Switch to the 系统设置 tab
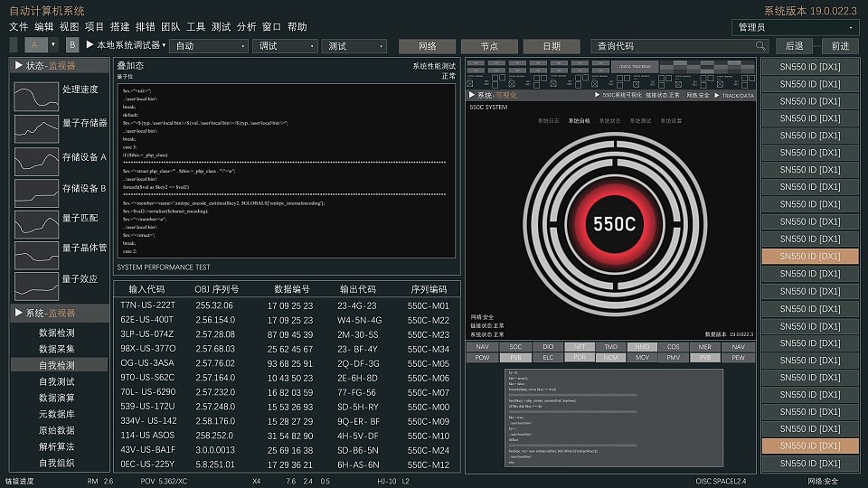This screenshot has width=868, height=488. pos(671,120)
